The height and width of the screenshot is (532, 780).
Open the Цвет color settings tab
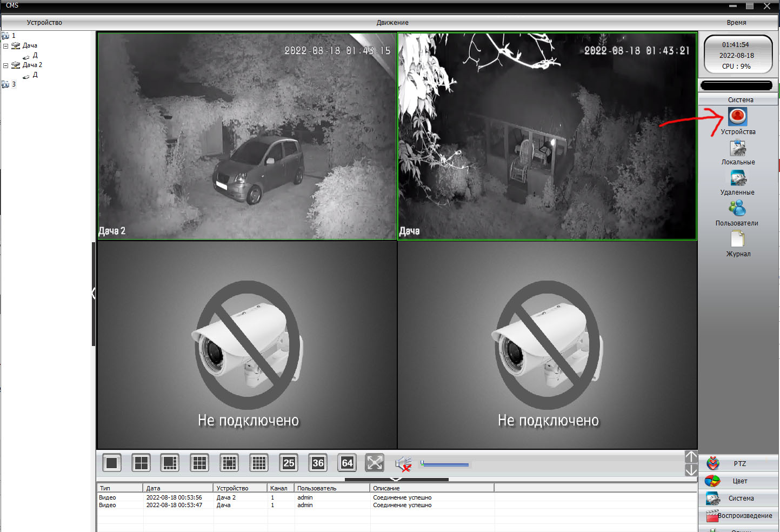pos(739,481)
